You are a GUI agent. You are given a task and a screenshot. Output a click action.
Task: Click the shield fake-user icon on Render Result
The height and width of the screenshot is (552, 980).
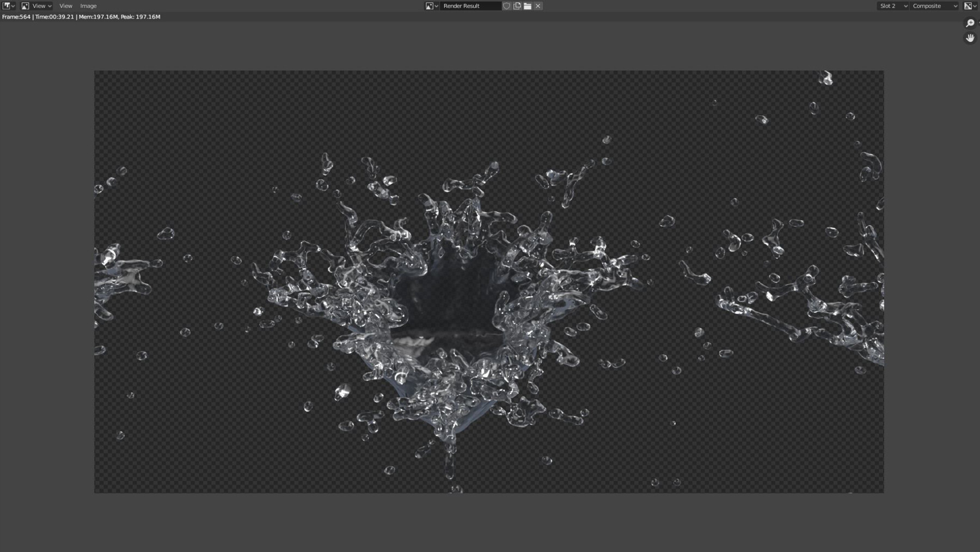(506, 5)
